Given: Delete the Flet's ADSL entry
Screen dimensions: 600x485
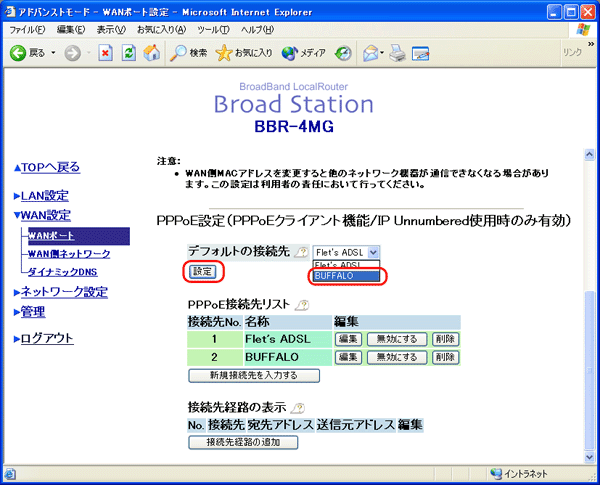Looking at the screenshot, I should click(x=445, y=339).
